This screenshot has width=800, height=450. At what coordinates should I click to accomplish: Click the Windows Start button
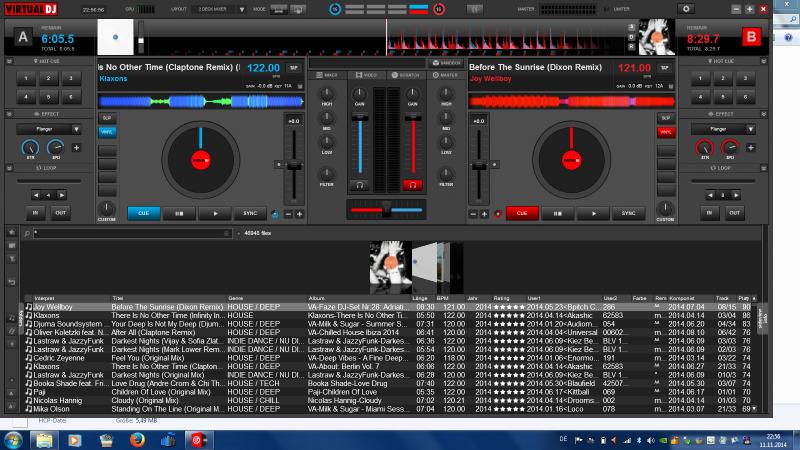(x=13, y=440)
